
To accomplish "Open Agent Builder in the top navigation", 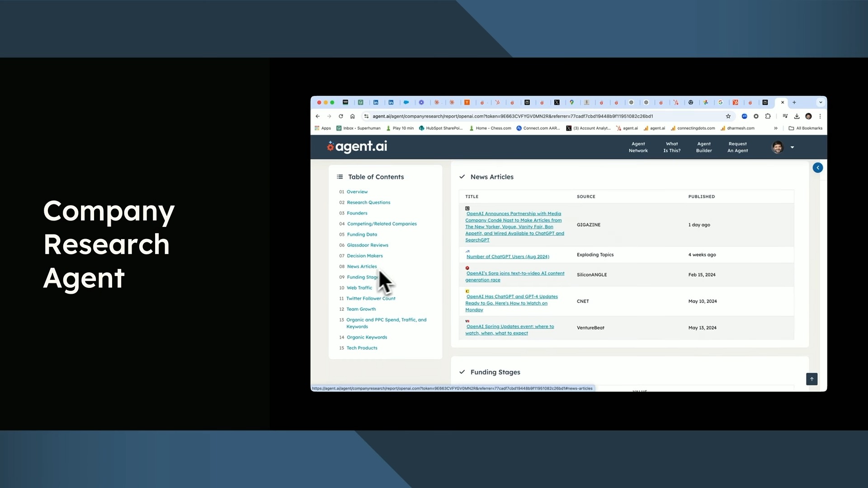I will point(703,147).
